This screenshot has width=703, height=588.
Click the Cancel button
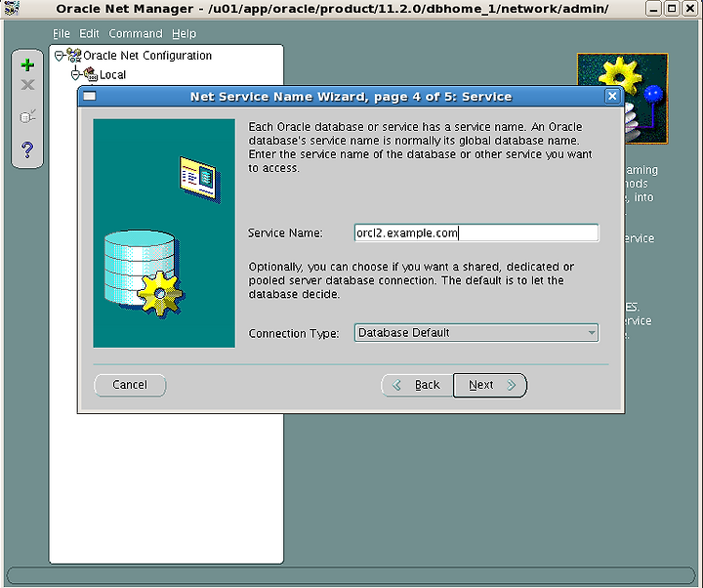[x=130, y=385]
